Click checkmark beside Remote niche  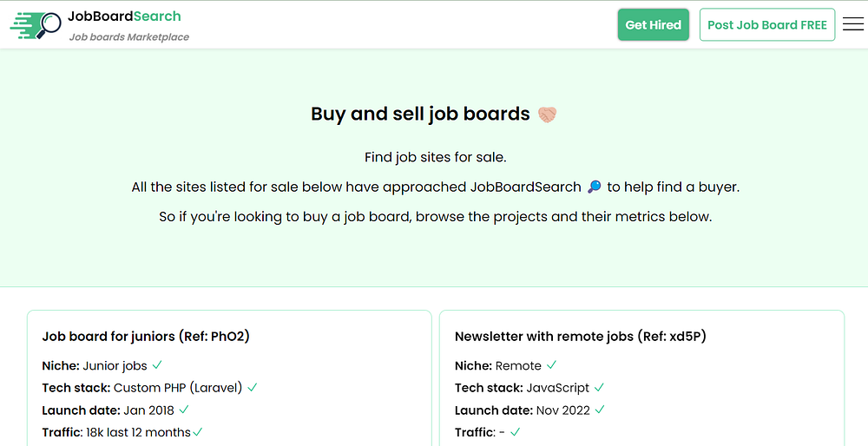[x=552, y=365]
